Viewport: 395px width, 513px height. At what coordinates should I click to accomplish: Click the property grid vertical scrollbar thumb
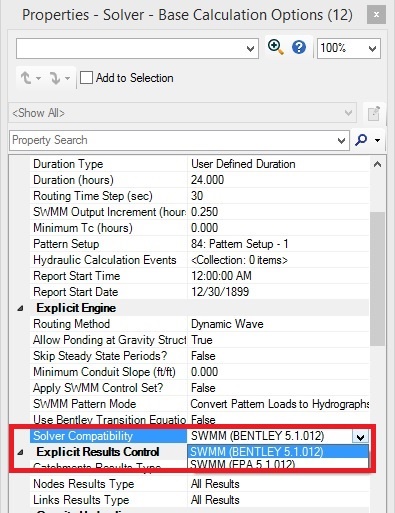(377, 279)
